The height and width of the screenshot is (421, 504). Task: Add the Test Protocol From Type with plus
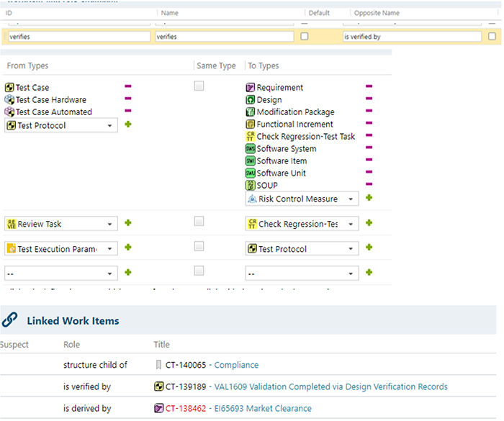coord(128,125)
